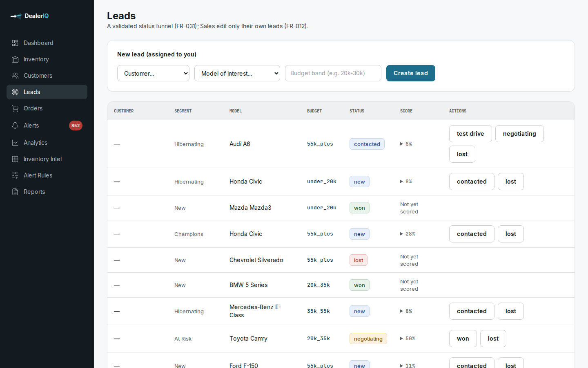
Task: Click the lost status badge for Chevrolet Silverado
Action: click(x=359, y=260)
